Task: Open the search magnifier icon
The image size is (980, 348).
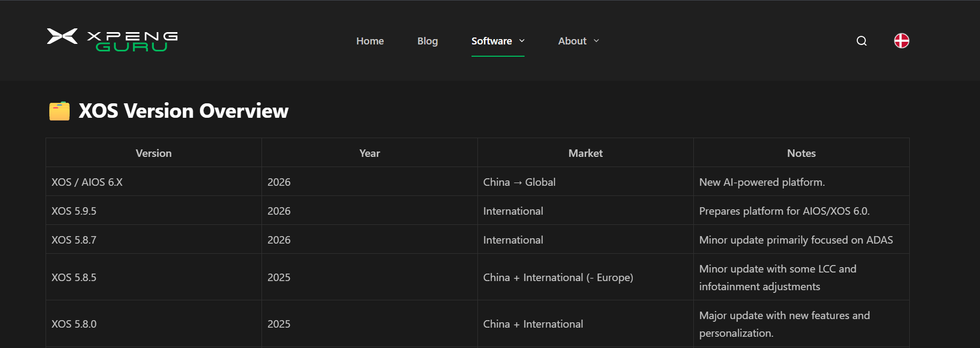Action: click(861, 41)
